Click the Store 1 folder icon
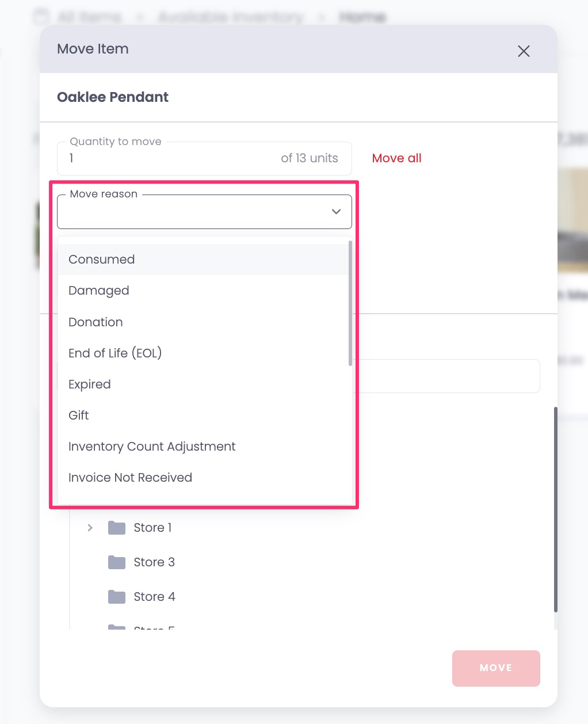The width and height of the screenshot is (588, 724). (117, 528)
